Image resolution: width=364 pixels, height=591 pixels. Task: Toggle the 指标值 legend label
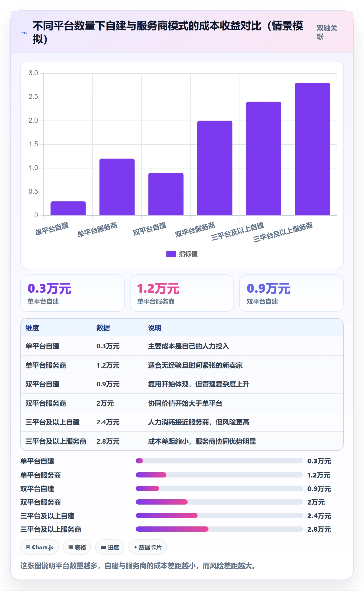[x=188, y=254]
